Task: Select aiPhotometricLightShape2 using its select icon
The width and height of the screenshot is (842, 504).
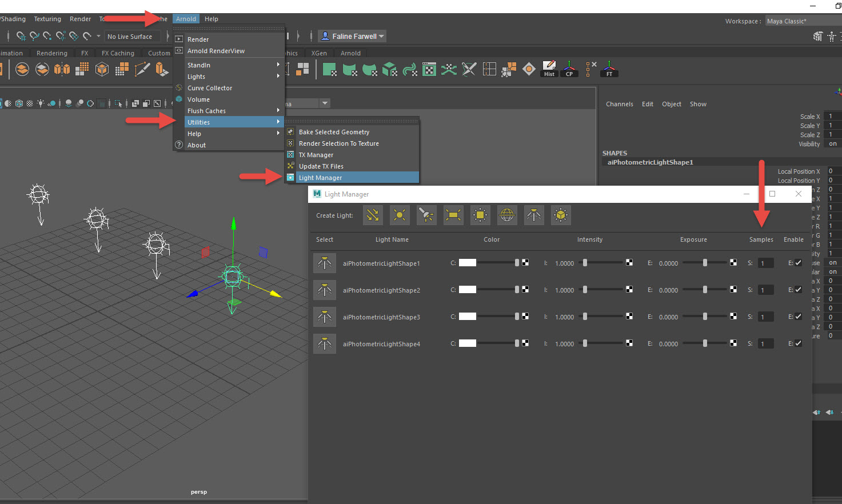Action: [325, 290]
